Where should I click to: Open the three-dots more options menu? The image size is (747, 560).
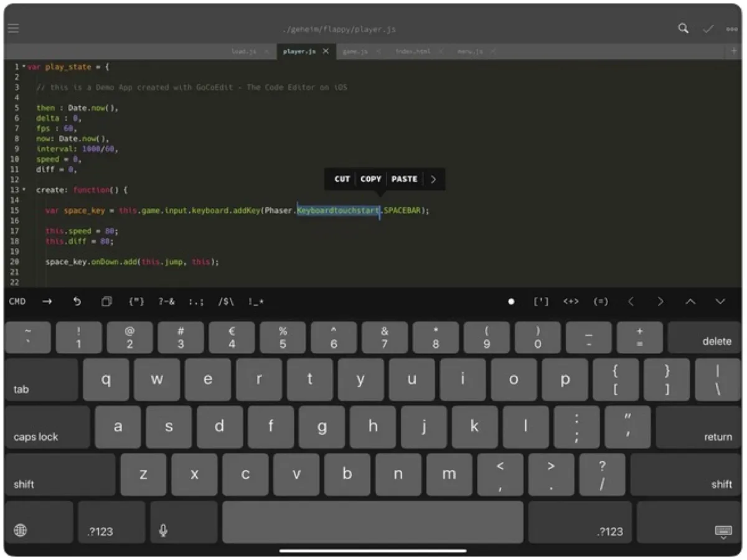tap(732, 29)
